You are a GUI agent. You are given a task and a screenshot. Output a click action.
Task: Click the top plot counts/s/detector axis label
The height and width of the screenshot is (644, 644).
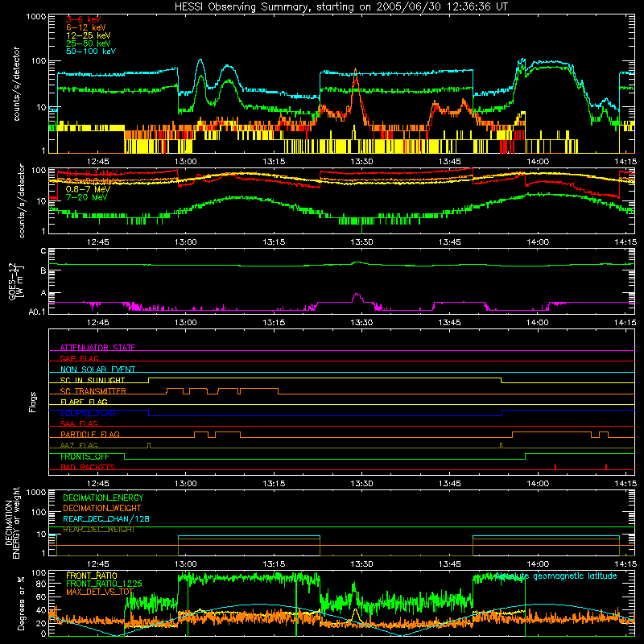coord(17,84)
